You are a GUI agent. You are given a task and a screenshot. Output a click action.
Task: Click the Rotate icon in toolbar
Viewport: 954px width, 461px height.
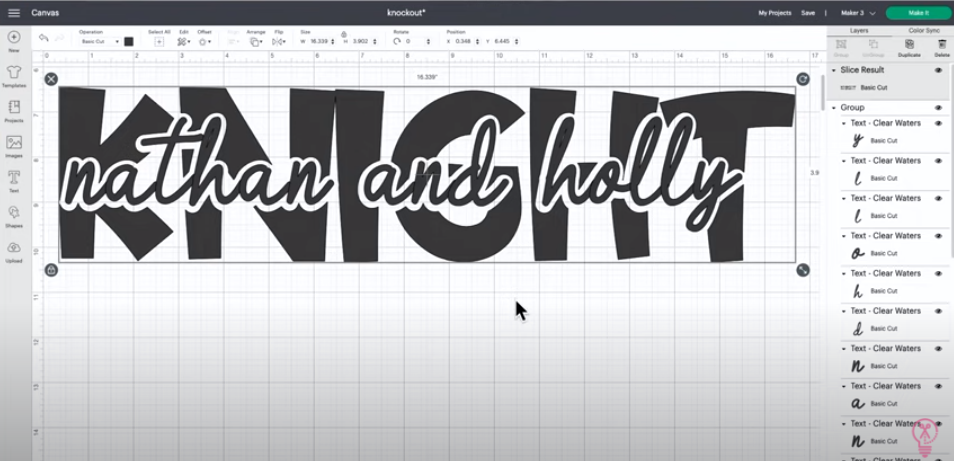pyautogui.click(x=397, y=41)
